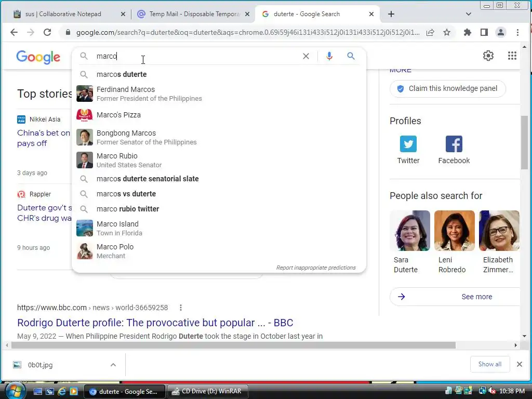Choose the Ferdinand Marcos suggestion
Image resolution: width=532 pixels, height=399 pixels.
[219, 94]
